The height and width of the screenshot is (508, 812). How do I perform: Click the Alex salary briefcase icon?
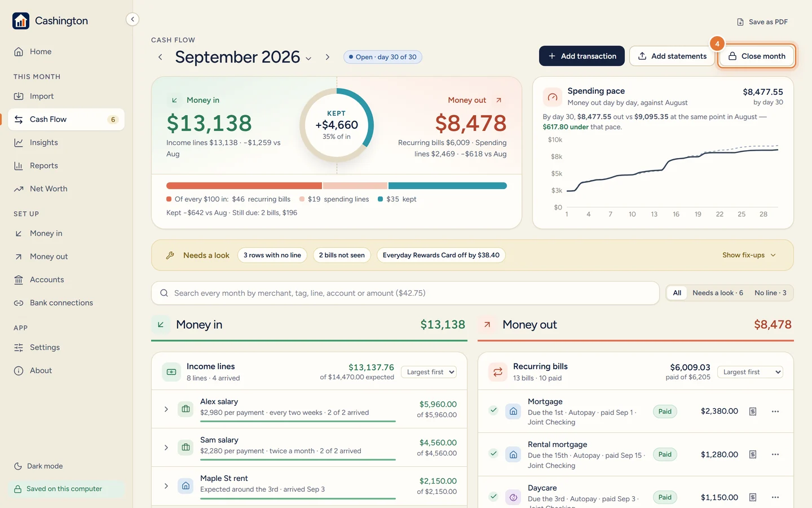coord(186,409)
